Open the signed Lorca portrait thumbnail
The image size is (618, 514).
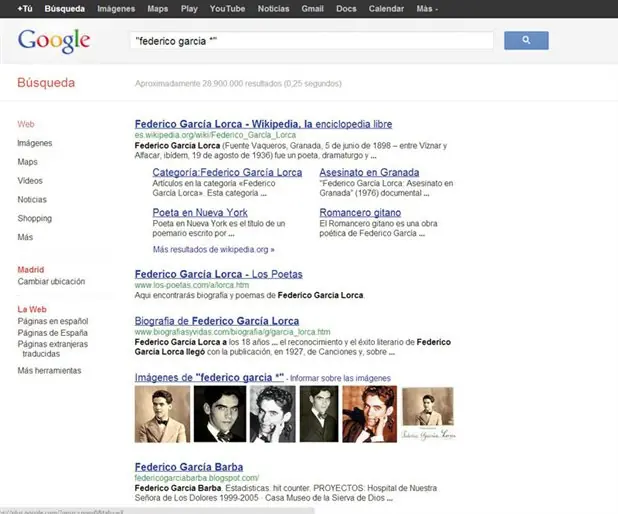tap(428, 414)
